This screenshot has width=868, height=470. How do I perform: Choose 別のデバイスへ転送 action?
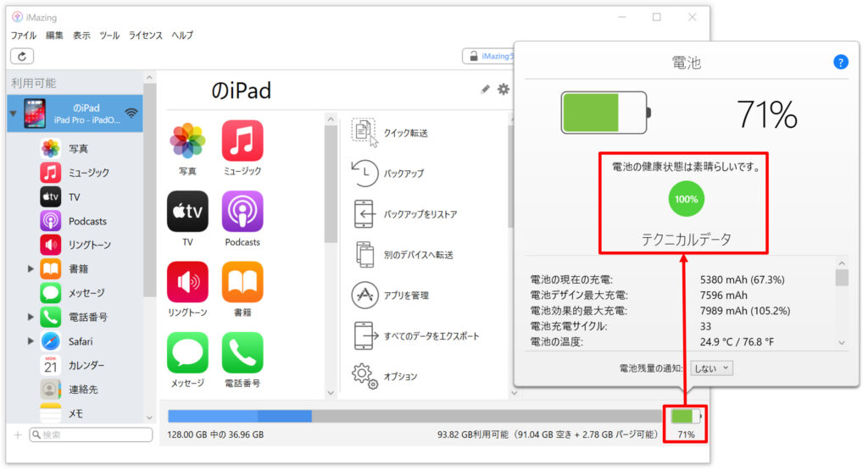(x=403, y=255)
